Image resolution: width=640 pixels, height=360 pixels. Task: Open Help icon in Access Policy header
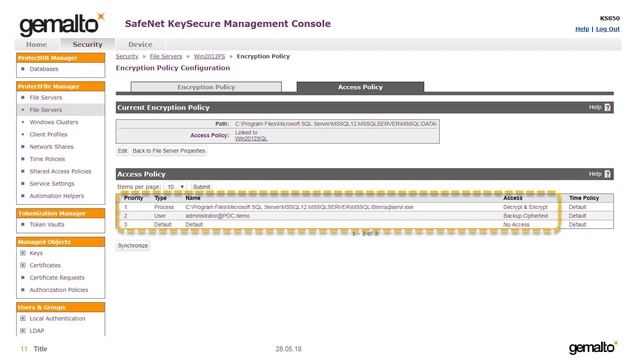[x=607, y=174]
